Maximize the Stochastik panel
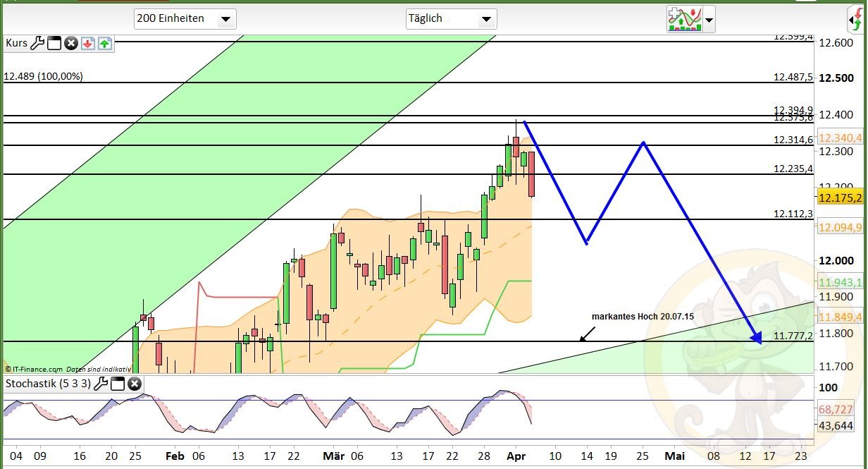The height and width of the screenshot is (469, 868). [x=118, y=384]
